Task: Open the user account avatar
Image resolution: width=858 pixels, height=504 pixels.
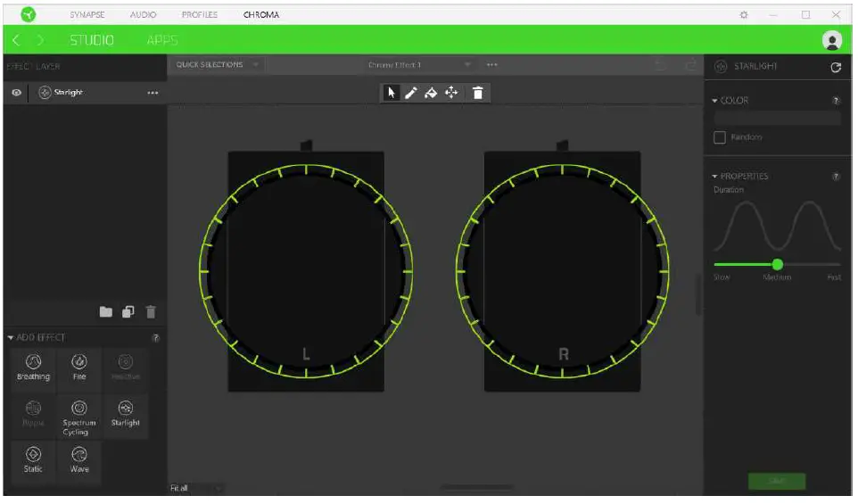Action: tap(832, 40)
